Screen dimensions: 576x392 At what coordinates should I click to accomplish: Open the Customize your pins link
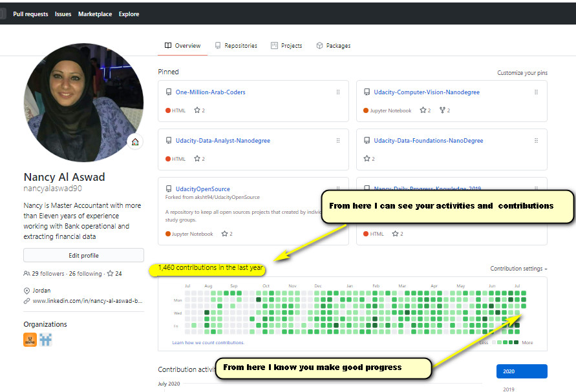(522, 73)
